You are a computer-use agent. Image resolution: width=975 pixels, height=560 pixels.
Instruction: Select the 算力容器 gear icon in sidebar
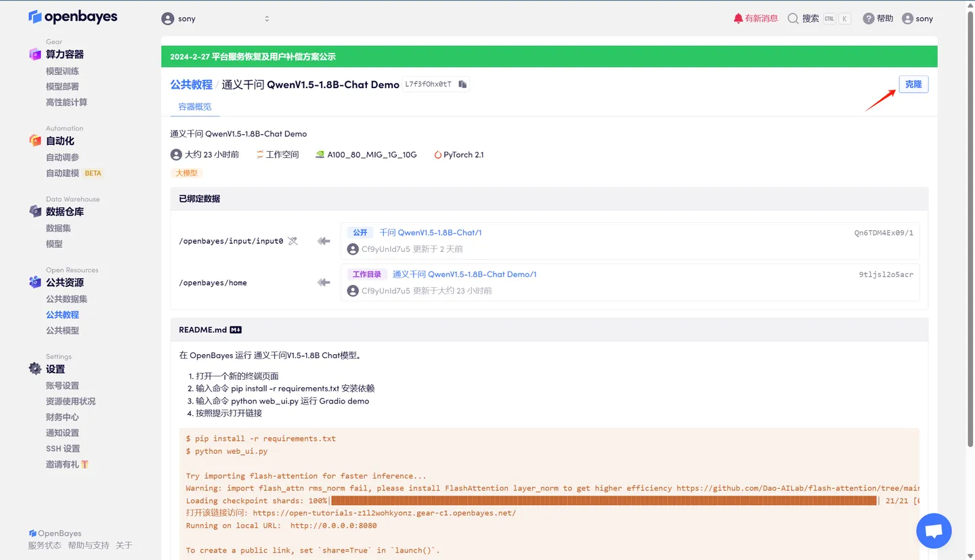[35, 54]
